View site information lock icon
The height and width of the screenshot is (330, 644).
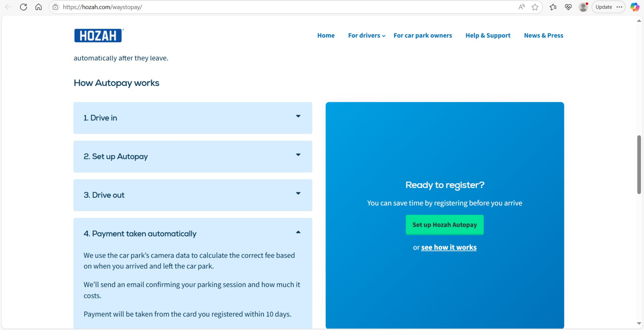[56, 7]
